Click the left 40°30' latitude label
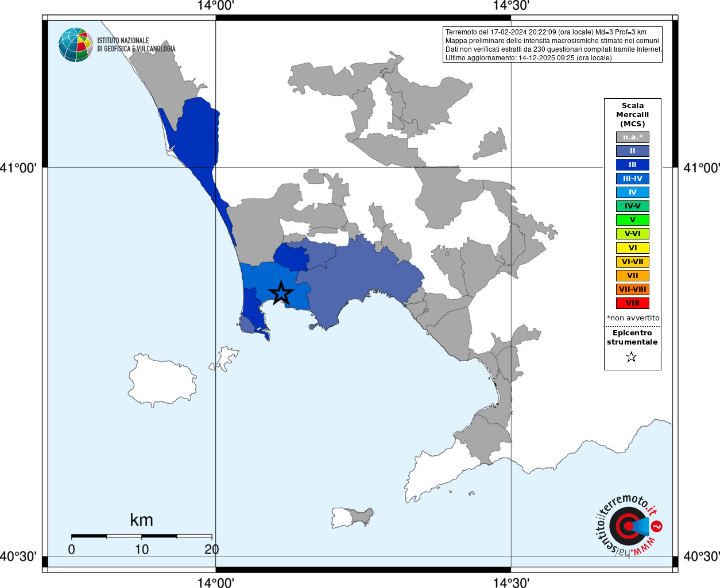The height and width of the screenshot is (588, 720). tap(18, 556)
